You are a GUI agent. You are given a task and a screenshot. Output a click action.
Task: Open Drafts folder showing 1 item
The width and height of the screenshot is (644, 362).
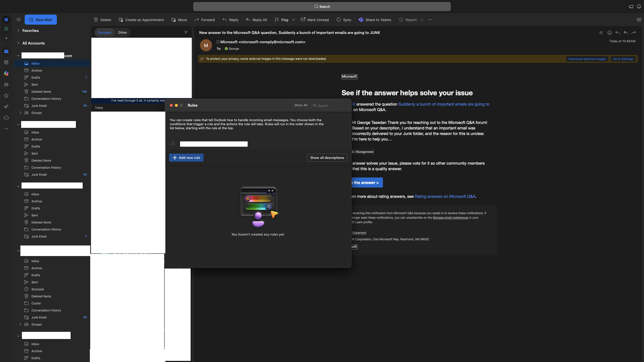(x=52, y=78)
